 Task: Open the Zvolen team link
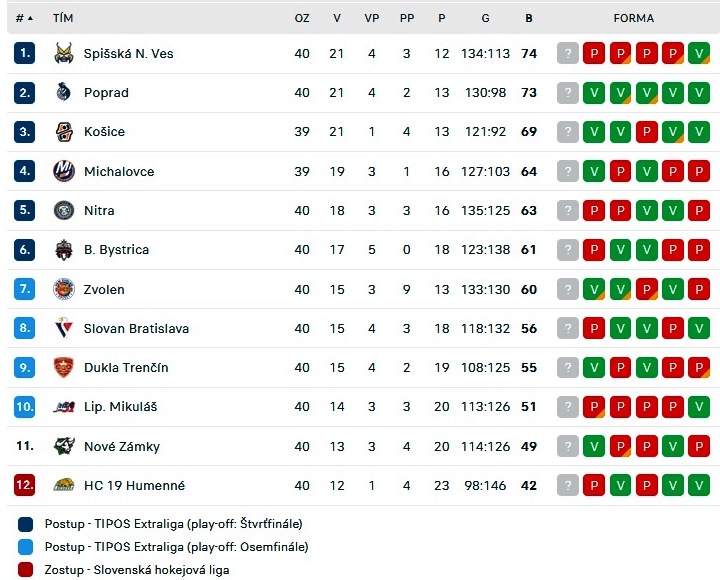pos(104,289)
